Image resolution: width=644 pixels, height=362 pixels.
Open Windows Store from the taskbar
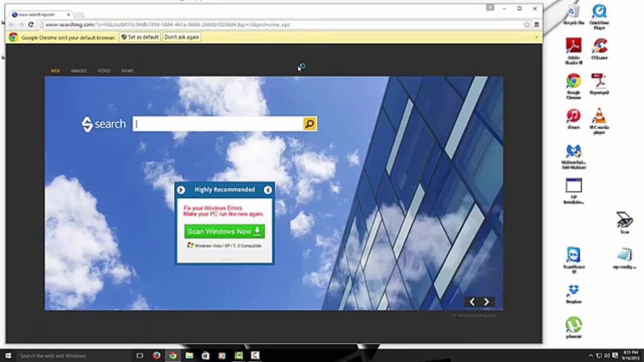(205, 355)
